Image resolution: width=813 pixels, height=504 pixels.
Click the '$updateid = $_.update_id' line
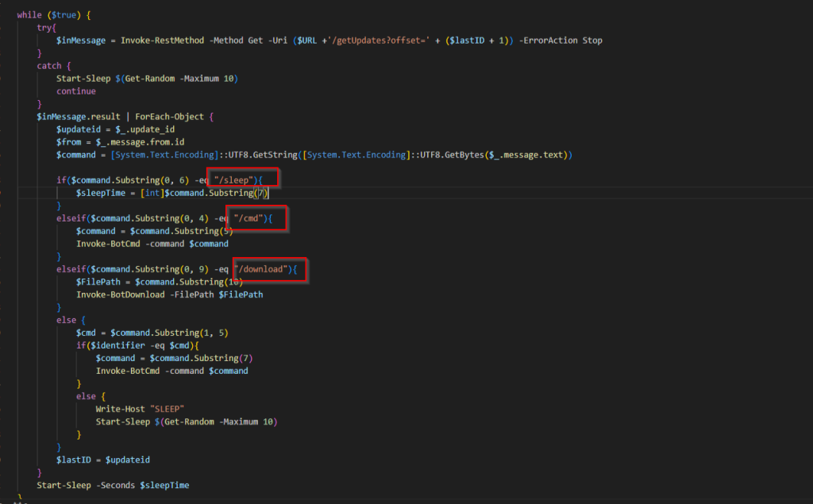116,129
